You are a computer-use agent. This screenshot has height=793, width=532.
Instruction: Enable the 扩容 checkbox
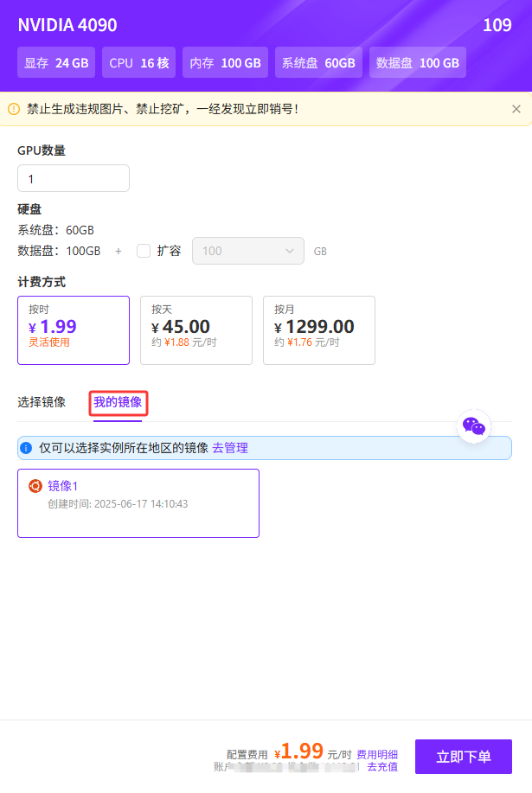[x=144, y=251]
